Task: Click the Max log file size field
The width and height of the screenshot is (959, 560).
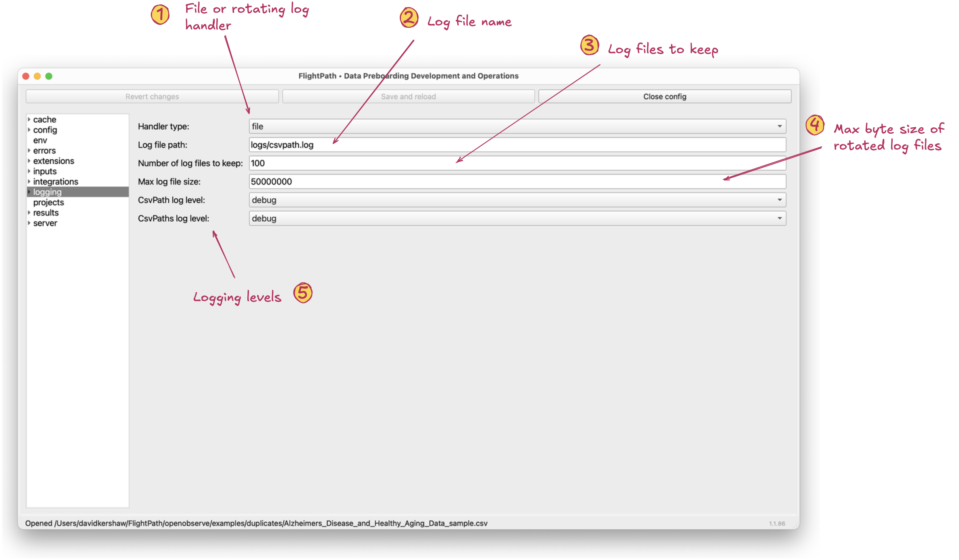Action: [517, 182]
